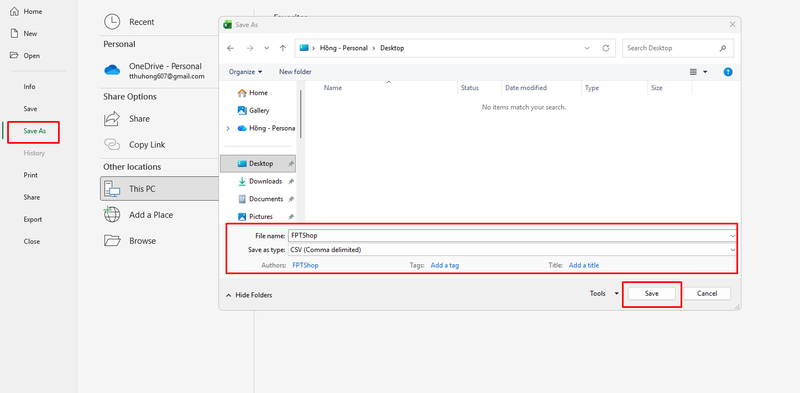Open the recent locations chevron
800x393 pixels.
266,48
